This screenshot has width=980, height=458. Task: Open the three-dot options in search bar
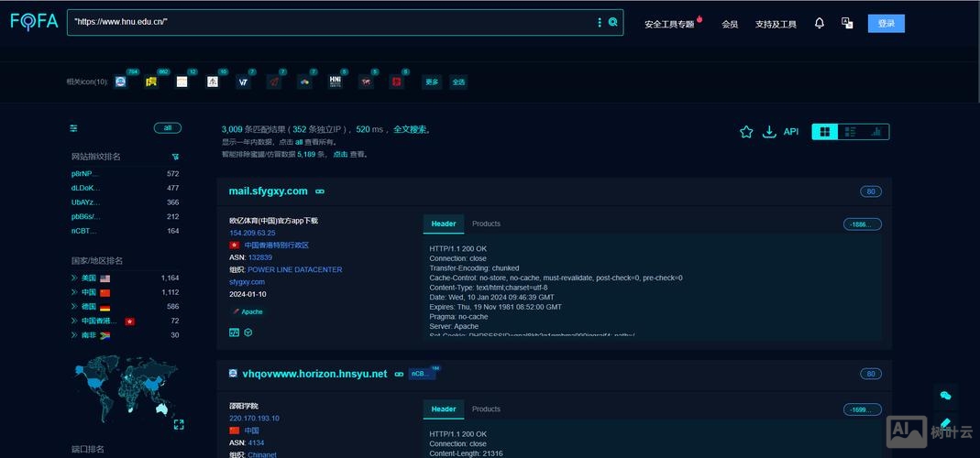600,23
